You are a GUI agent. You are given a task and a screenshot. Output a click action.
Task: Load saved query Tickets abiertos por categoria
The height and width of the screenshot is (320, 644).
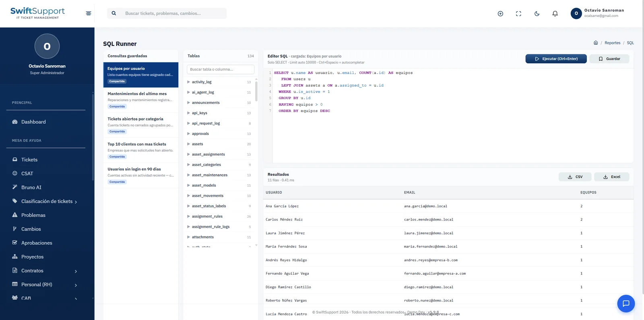141,125
